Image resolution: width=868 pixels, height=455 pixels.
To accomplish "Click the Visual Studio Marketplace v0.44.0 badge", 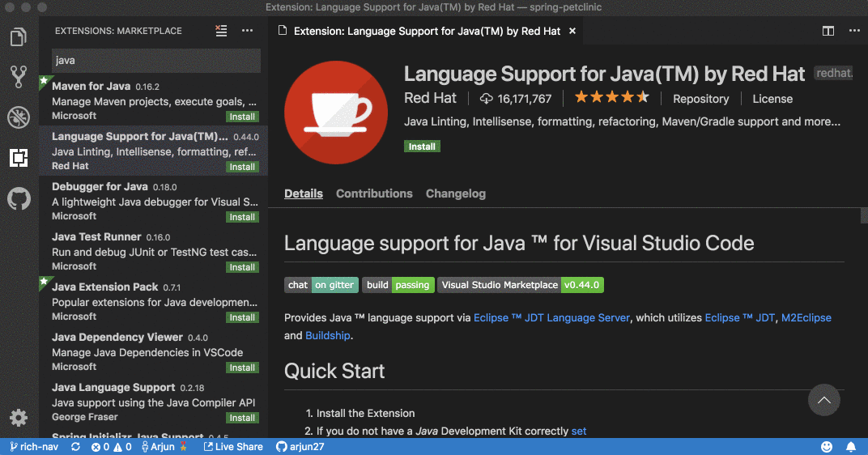I will pyautogui.click(x=521, y=285).
